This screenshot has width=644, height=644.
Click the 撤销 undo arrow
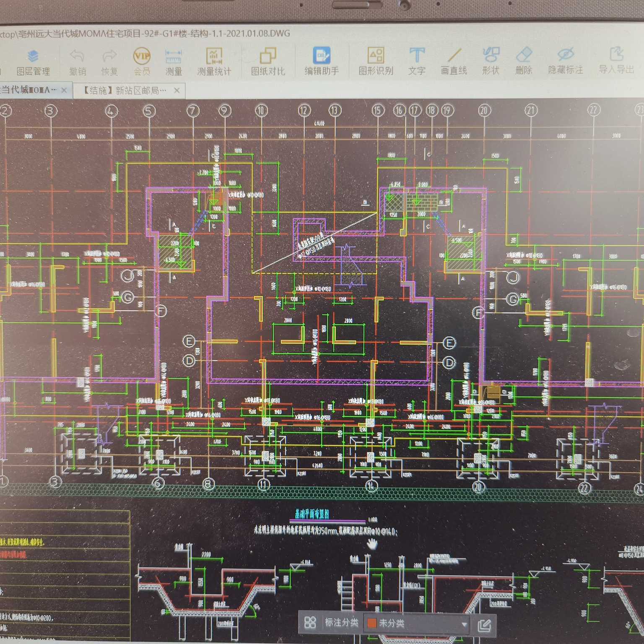pyautogui.click(x=78, y=62)
